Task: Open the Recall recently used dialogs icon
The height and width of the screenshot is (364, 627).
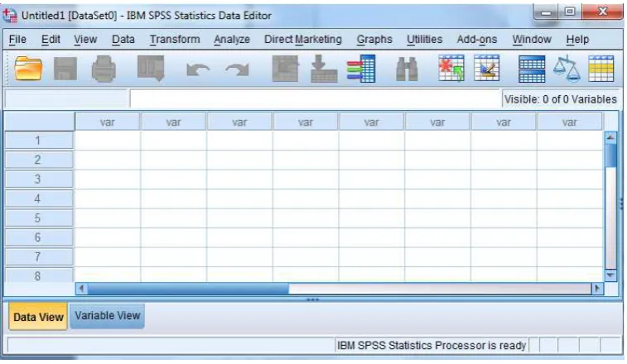Action: coord(151,69)
